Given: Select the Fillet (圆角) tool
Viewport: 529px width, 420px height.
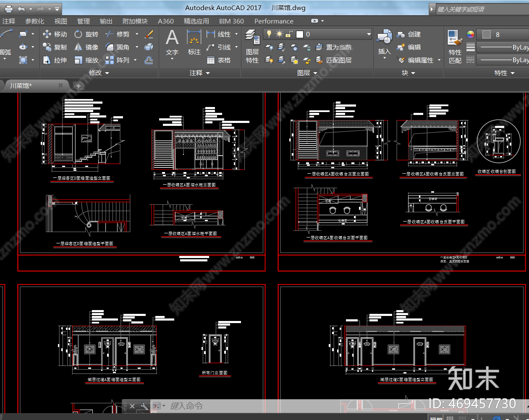Looking at the screenshot, I should [x=117, y=47].
